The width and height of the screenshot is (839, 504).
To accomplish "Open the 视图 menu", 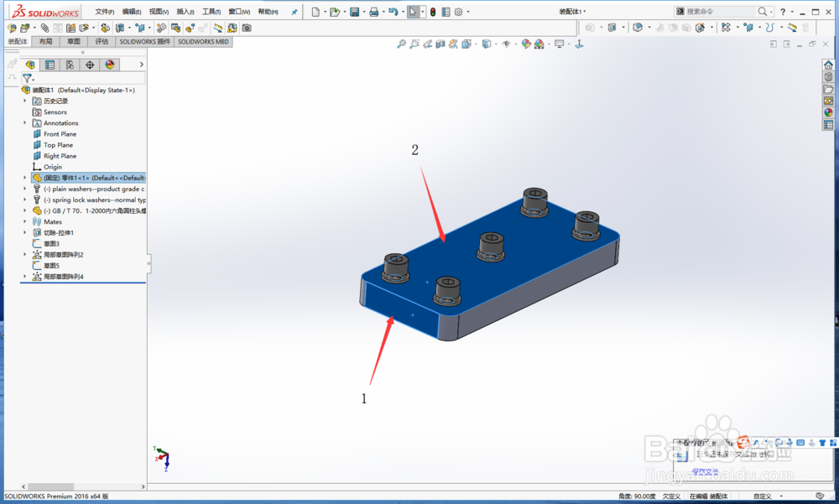I will 159,12.
